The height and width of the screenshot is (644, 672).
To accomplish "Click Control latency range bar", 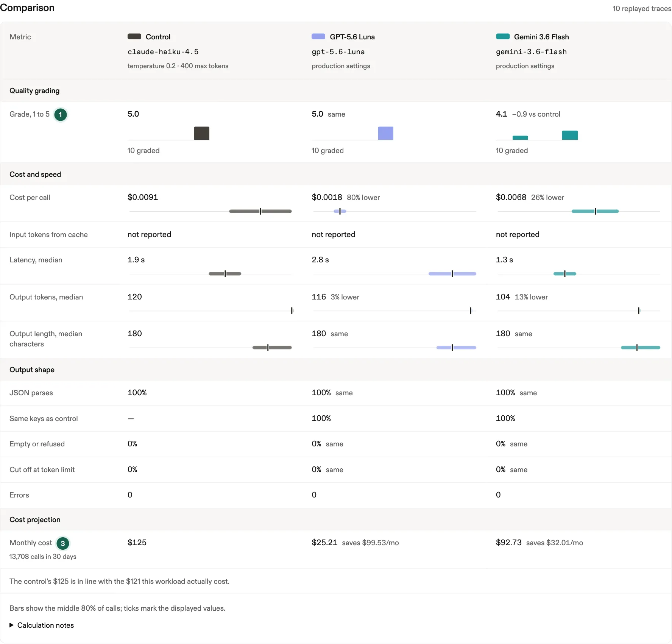I will (225, 274).
